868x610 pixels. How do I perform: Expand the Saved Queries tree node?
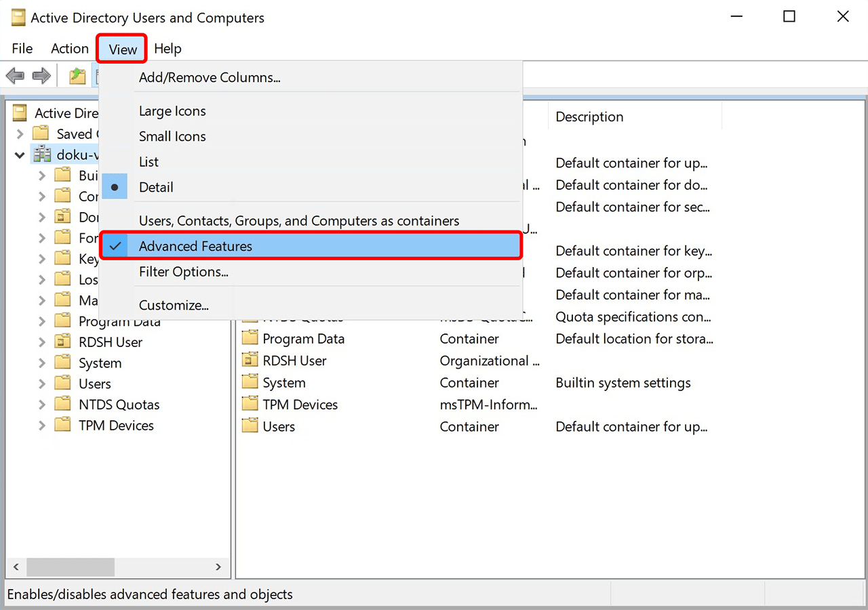20,134
